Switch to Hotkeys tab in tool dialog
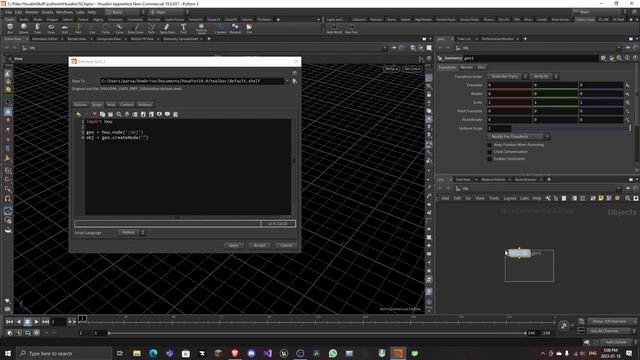Image resolution: width=640 pixels, height=360 pixels. 144,104
